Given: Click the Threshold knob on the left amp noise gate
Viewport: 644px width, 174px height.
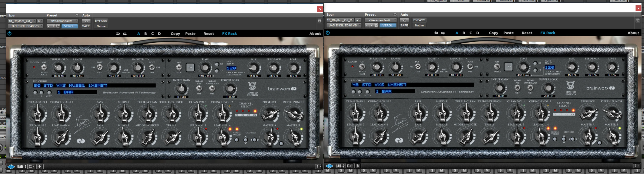Looking at the screenshot, I should [58, 68].
